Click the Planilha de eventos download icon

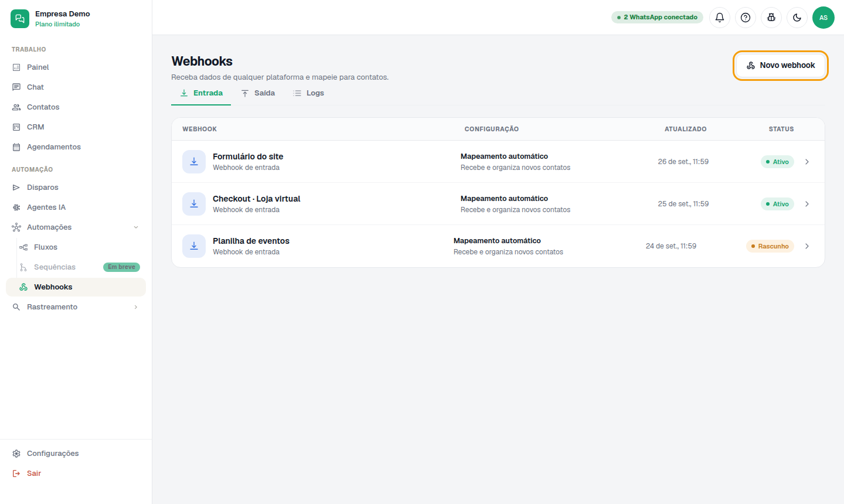[x=194, y=246]
